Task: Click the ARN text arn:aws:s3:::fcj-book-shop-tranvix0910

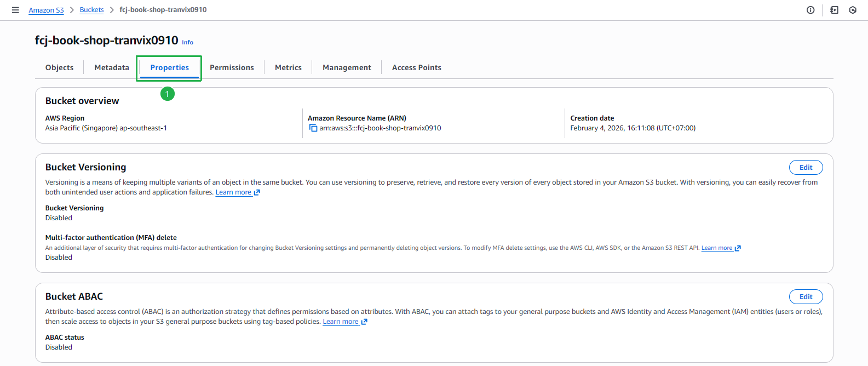Action: (380, 128)
